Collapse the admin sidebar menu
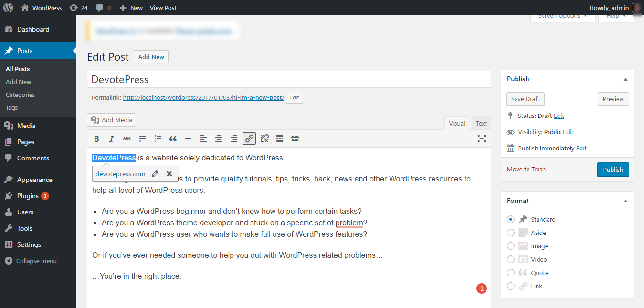644x308 pixels. tap(38, 261)
